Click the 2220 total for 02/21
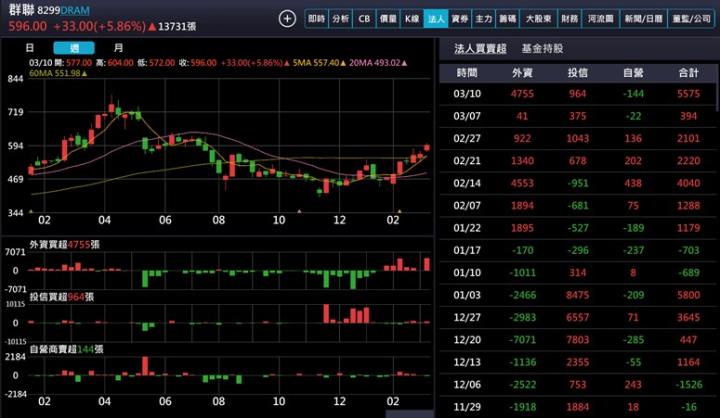This screenshot has height=418, width=720. click(x=688, y=161)
